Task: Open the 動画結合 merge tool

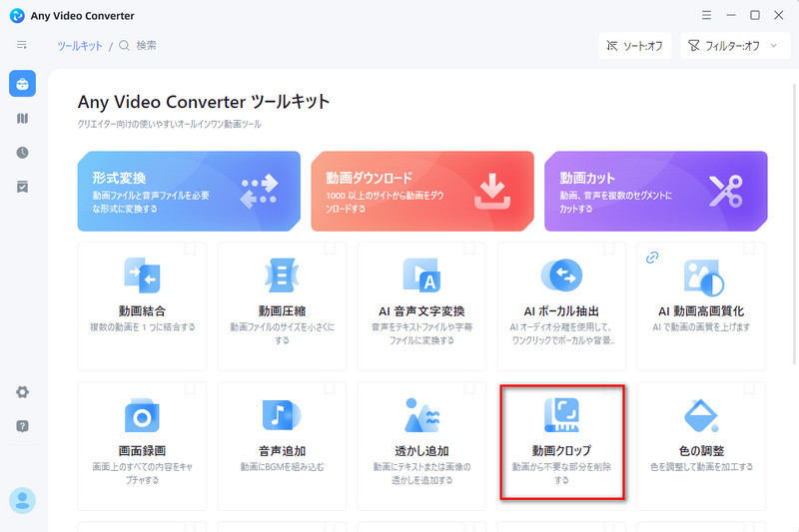Action: 142,306
